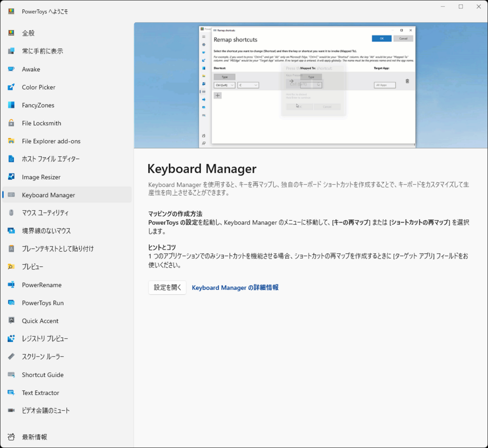Click the Image Resizer icon
This screenshot has width=488, height=448.
11,177
